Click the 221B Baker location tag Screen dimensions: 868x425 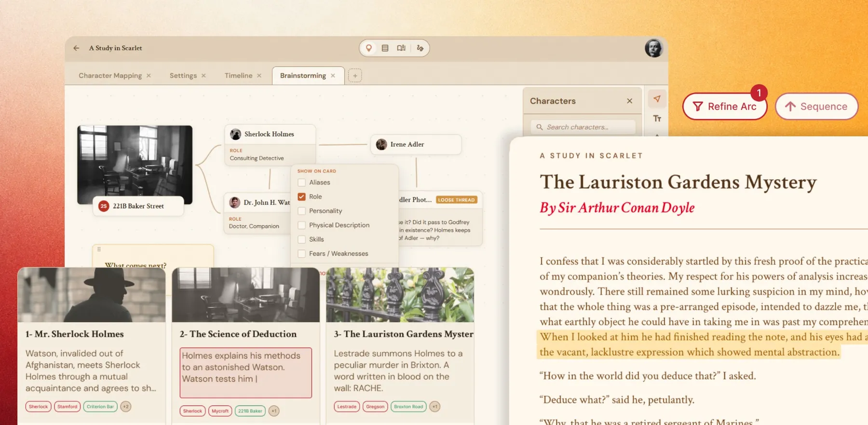[250, 411]
